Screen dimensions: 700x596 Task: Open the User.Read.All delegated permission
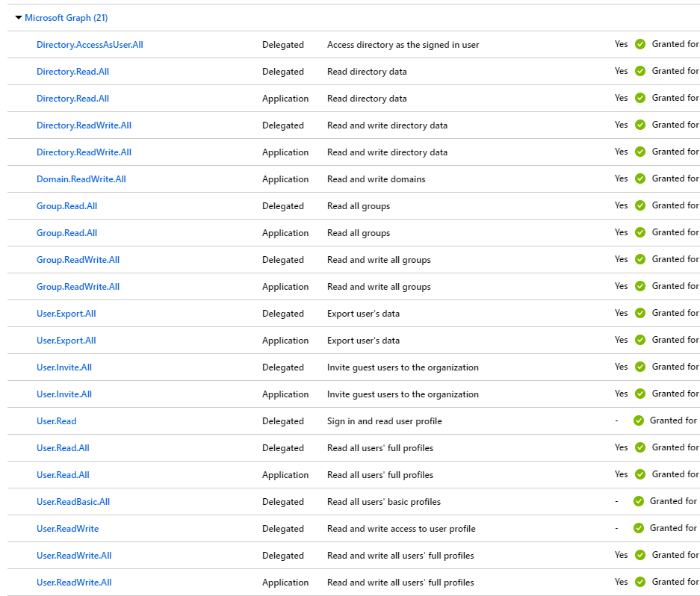pyautogui.click(x=65, y=447)
